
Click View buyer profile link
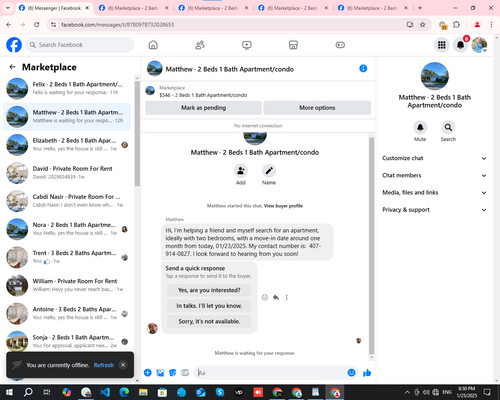coord(283,206)
